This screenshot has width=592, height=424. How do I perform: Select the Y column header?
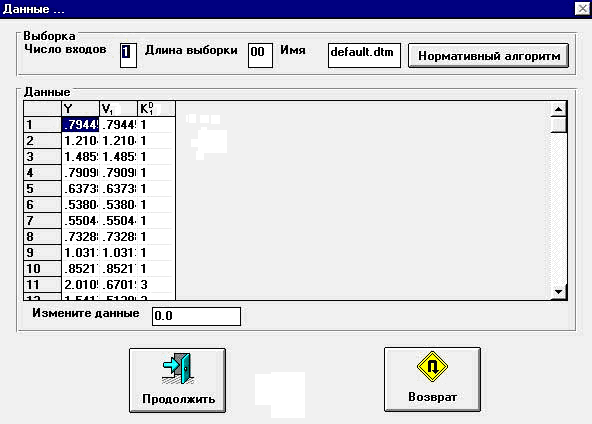click(80, 109)
